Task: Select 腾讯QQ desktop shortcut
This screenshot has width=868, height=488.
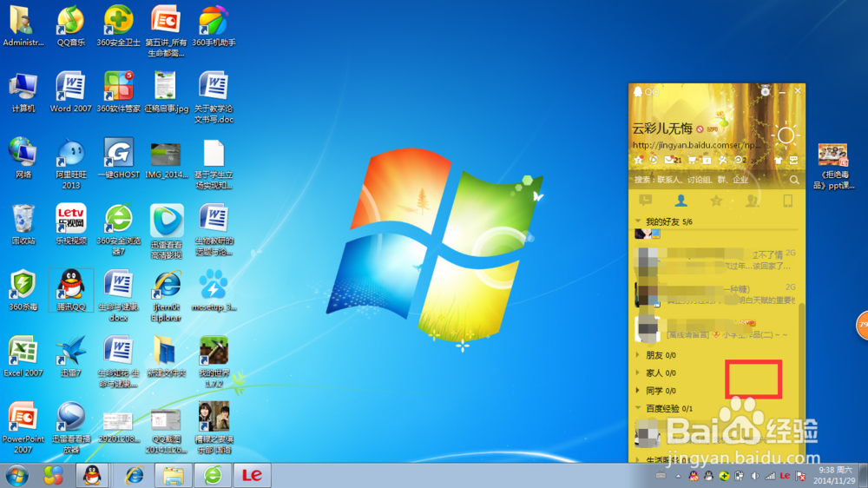Action: pyautogui.click(x=71, y=290)
